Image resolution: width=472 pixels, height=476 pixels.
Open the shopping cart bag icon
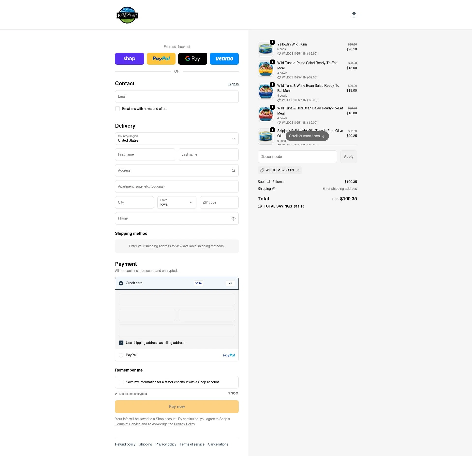tap(354, 15)
